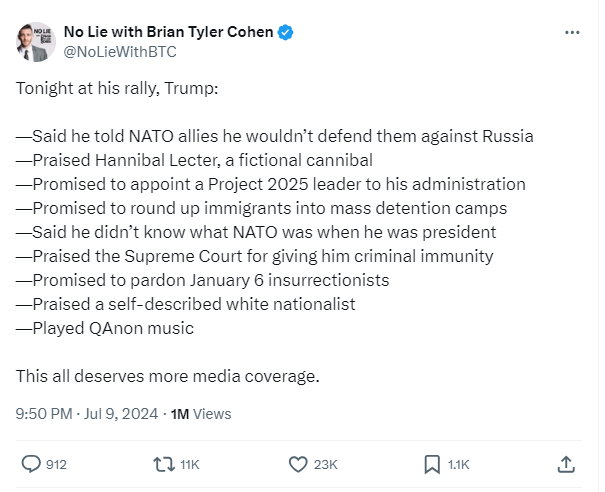Image resolution: width=605 pixels, height=492 pixels.
Task: Click the 23K likes count
Action: coord(325,464)
